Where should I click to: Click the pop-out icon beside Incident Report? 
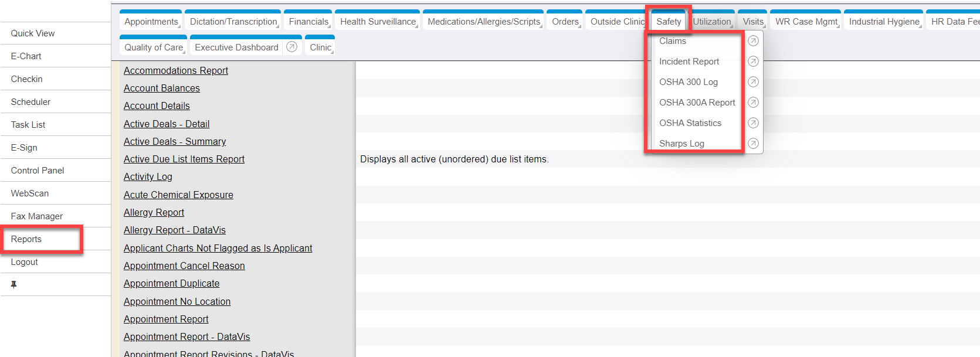(753, 62)
